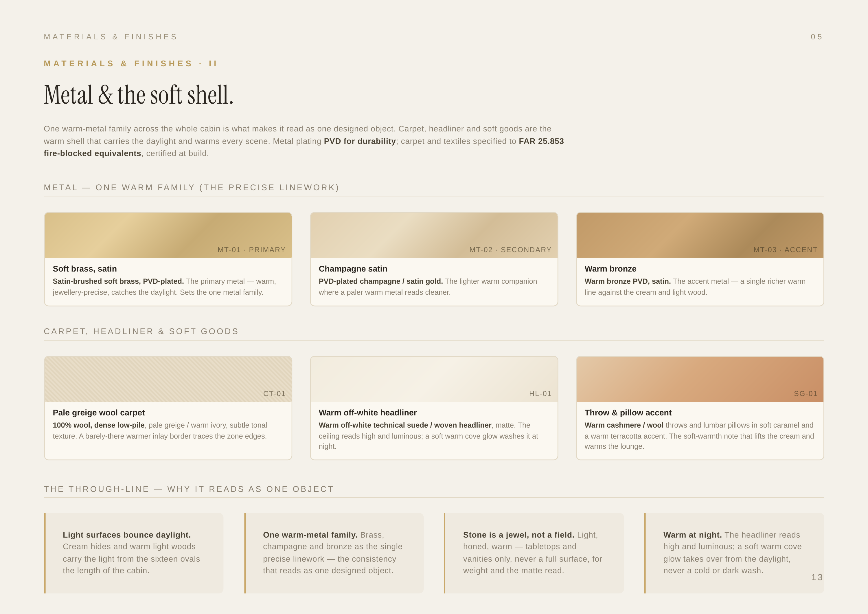This screenshot has width=868, height=614.
Task: Click 'Warm cashmere / wool' description text
Action: (624, 425)
